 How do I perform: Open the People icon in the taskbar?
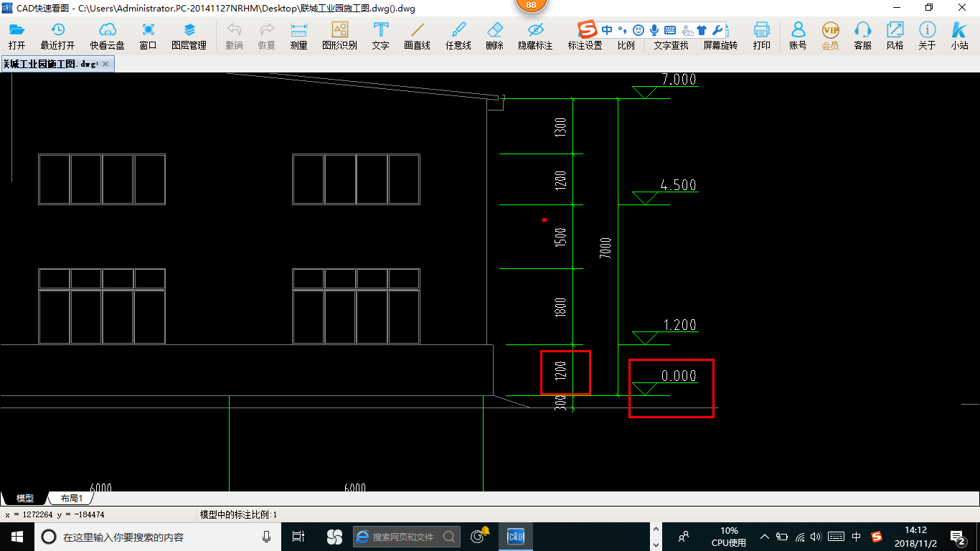(x=684, y=536)
